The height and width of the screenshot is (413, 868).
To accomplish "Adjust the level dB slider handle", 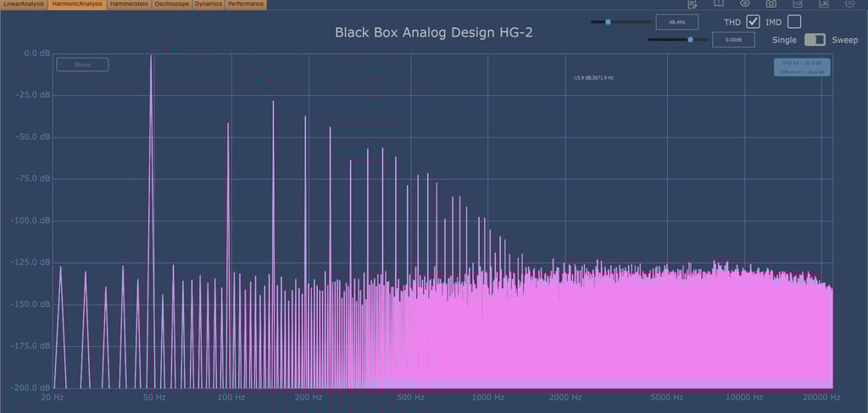I will pos(690,40).
